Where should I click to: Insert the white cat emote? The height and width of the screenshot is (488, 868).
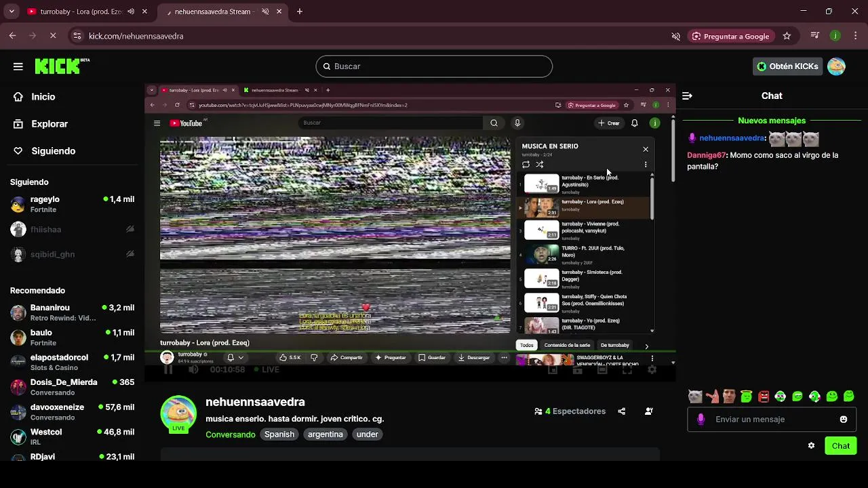point(695,396)
